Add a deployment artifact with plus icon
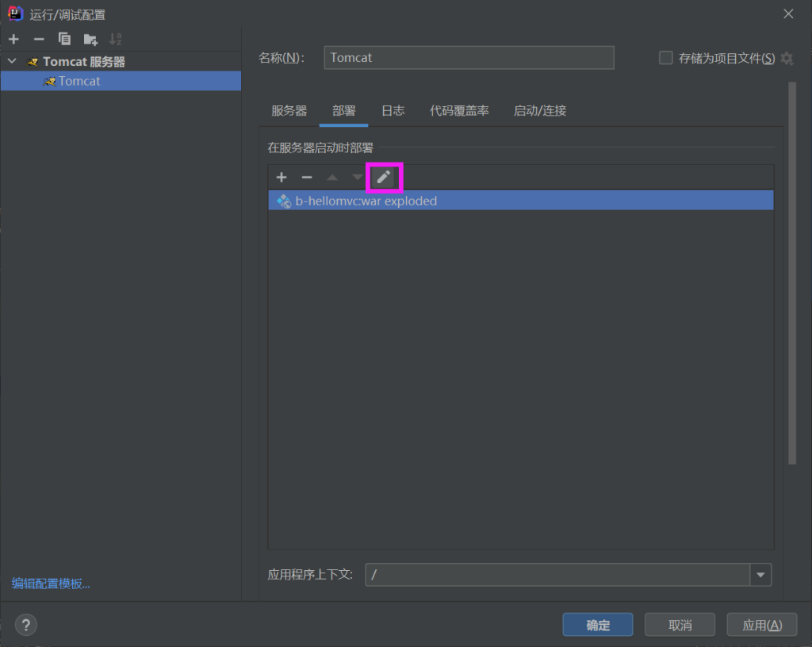Screen dimensions: 812x647 [x=282, y=178]
